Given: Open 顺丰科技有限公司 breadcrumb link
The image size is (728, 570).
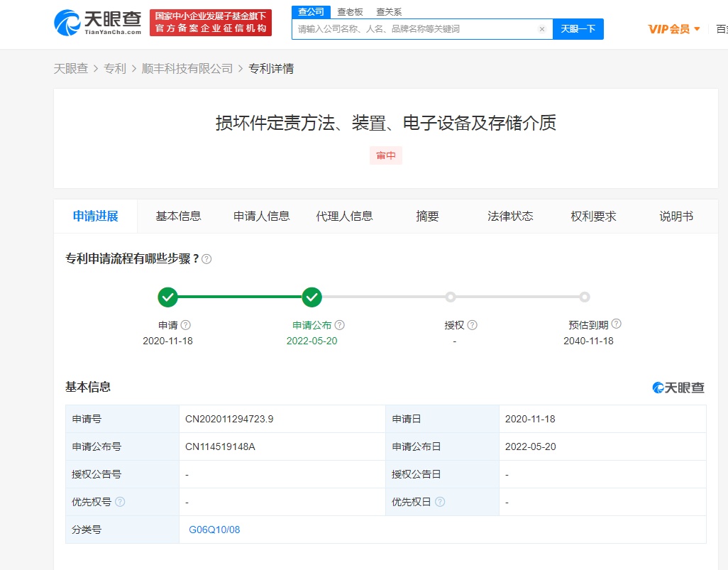Looking at the screenshot, I should coord(187,69).
